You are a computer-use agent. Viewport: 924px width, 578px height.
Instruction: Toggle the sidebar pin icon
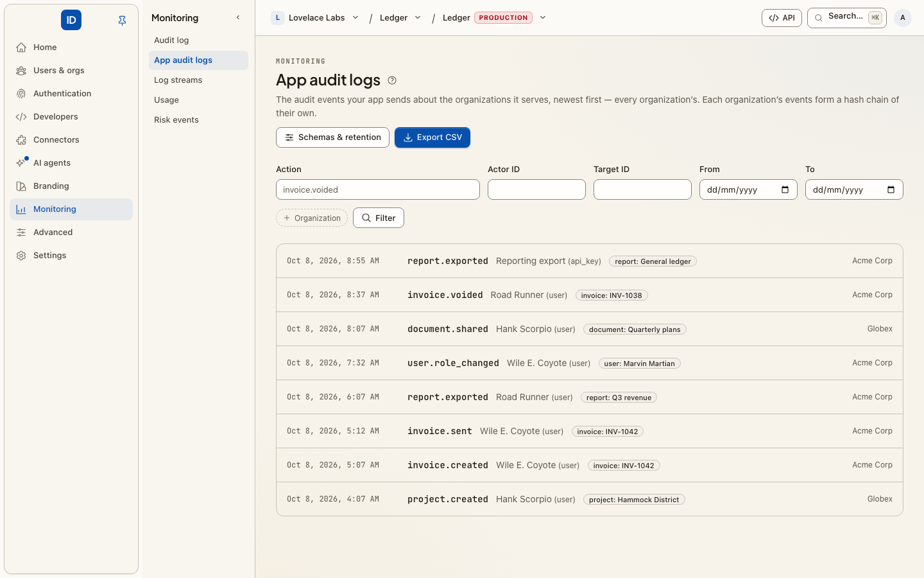point(122,21)
